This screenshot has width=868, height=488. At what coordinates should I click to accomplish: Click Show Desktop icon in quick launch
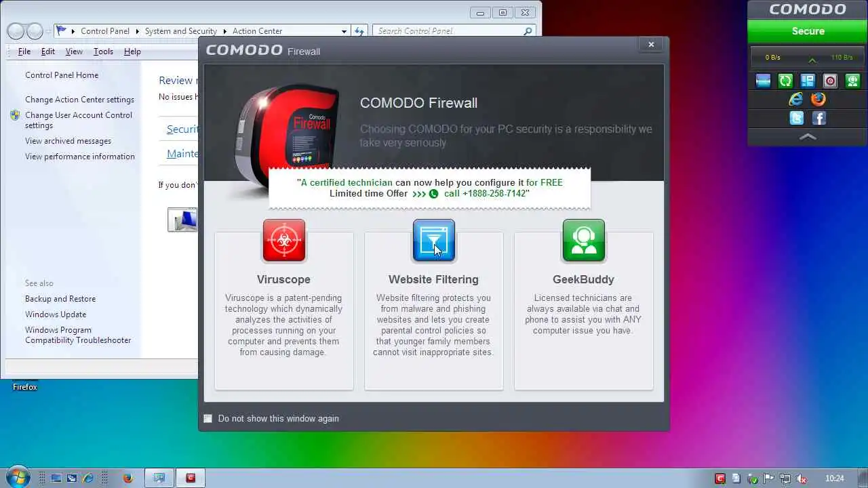56,478
